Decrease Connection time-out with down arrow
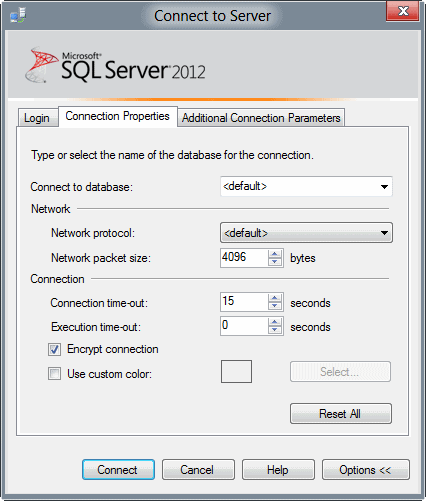426x501 pixels. tap(275, 306)
